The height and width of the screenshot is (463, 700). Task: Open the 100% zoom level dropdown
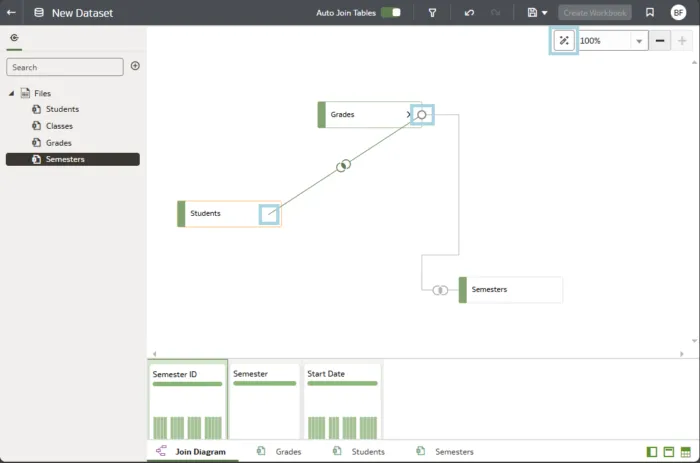click(x=639, y=41)
